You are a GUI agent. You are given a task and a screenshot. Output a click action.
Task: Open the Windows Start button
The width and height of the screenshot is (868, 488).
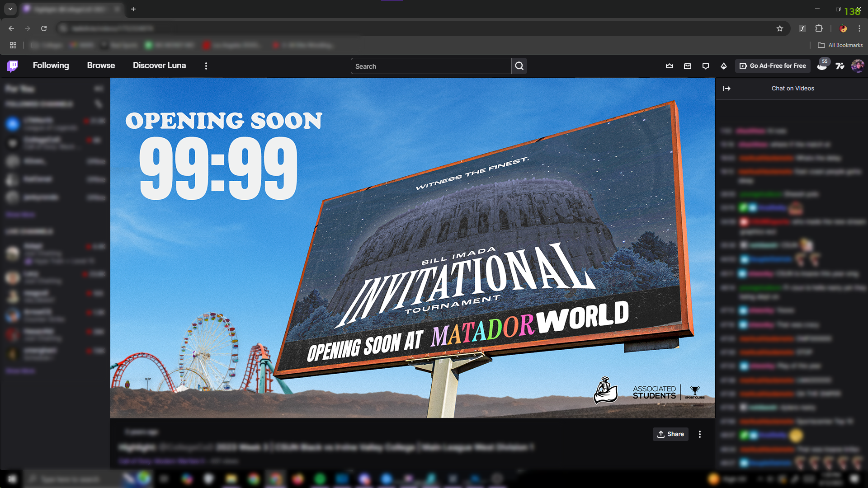(x=12, y=479)
